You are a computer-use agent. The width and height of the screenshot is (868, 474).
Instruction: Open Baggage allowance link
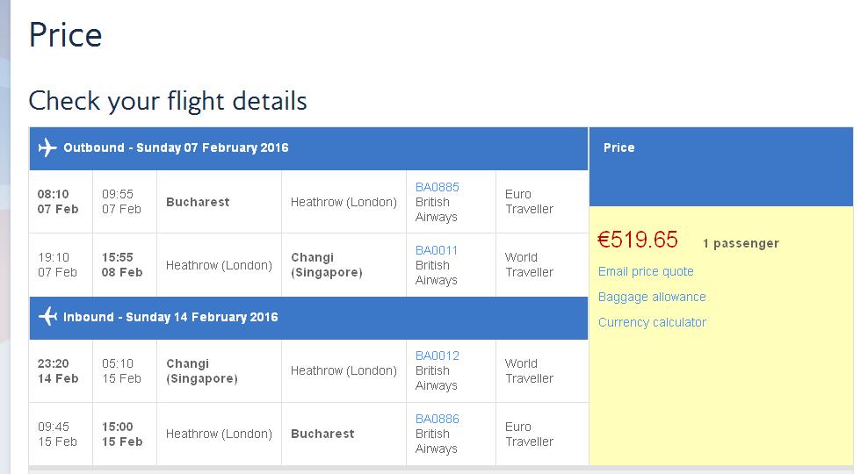tap(652, 297)
